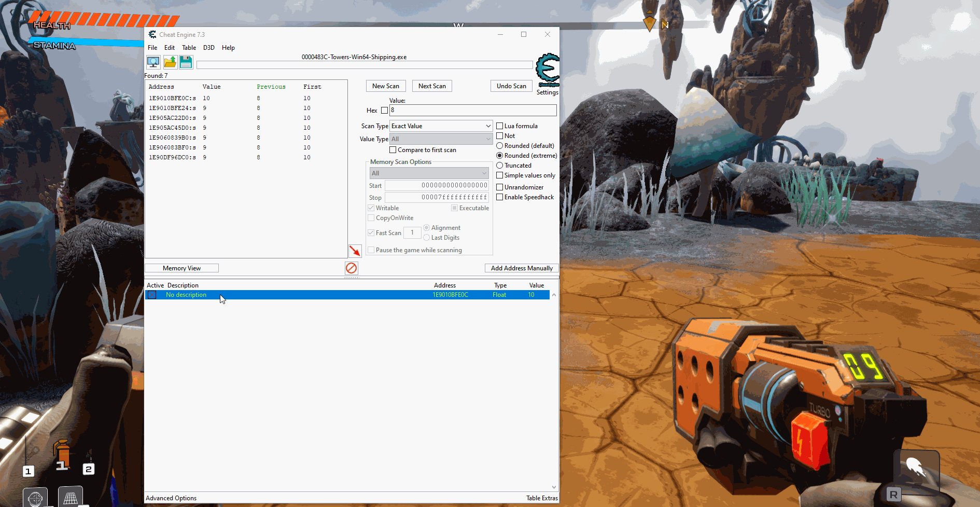Open the File menu
980x507 pixels.
tap(152, 48)
